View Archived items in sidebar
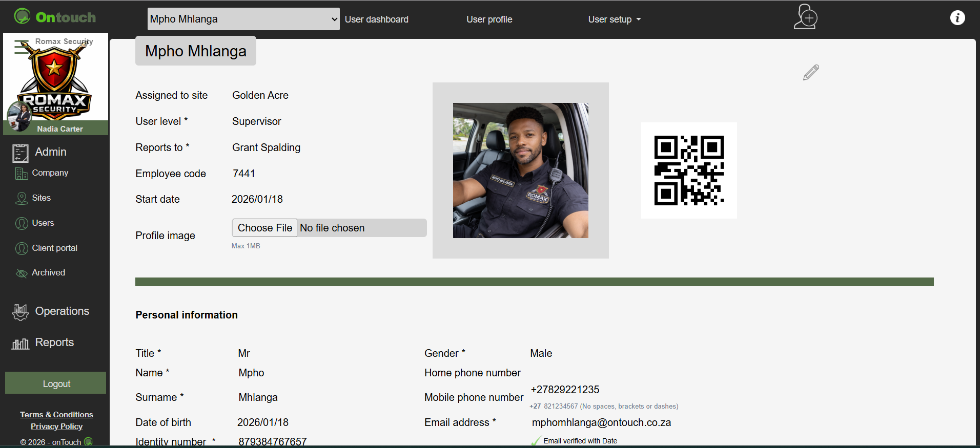 (48, 273)
